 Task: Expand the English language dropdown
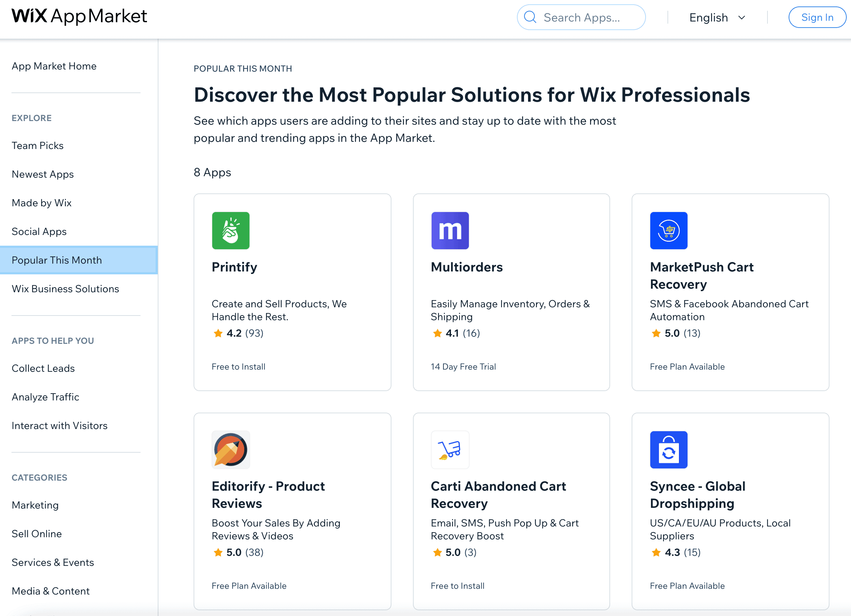(x=717, y=17)
